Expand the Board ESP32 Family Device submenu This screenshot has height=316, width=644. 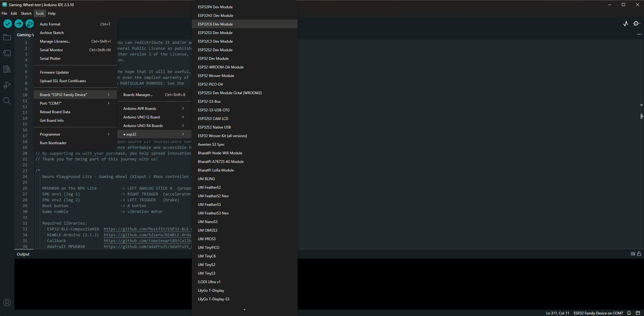pos(75,94)
